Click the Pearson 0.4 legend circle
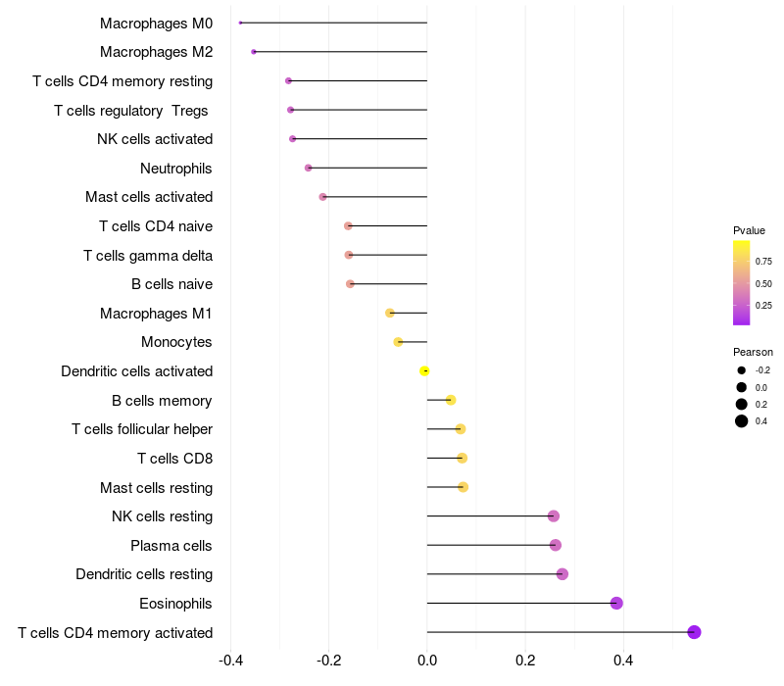 (741, 421)
